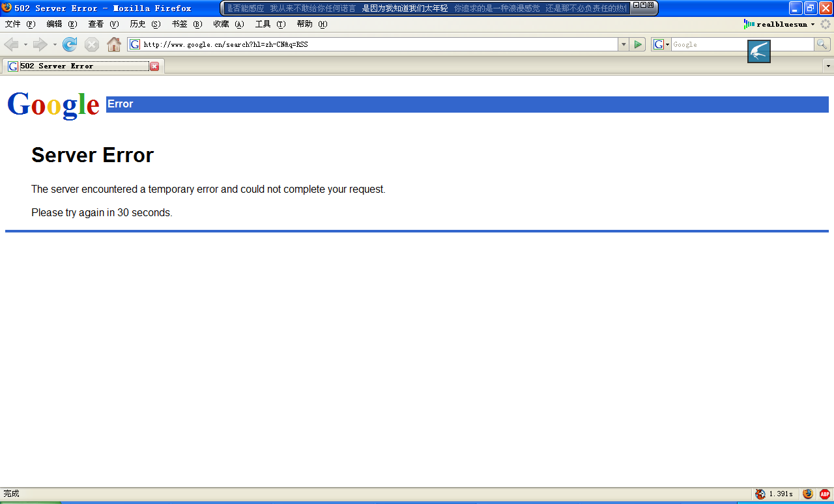Screen dimensions: 834x504
Task: Open the 收藏 (A) menu
Action: [x=229, y=24]
